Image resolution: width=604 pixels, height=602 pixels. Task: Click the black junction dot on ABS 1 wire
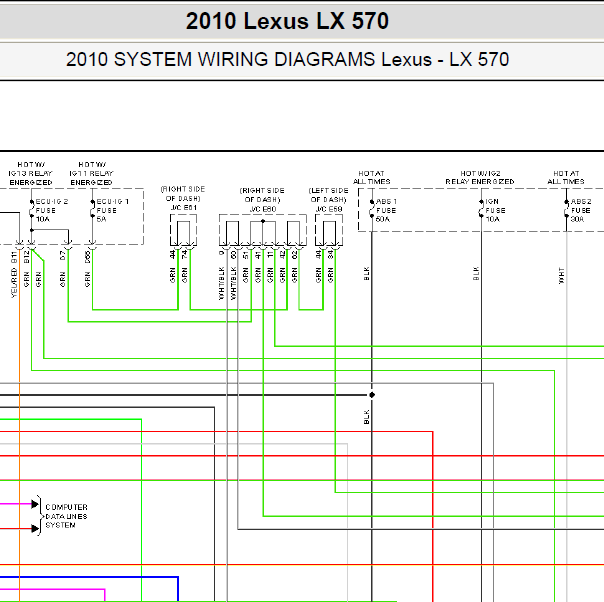click(372, 395)
